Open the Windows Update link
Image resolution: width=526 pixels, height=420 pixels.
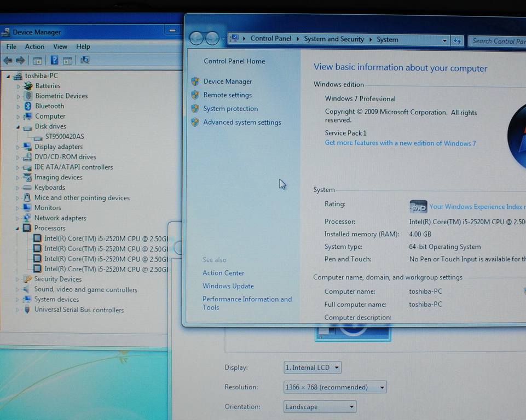click(228, 286)
